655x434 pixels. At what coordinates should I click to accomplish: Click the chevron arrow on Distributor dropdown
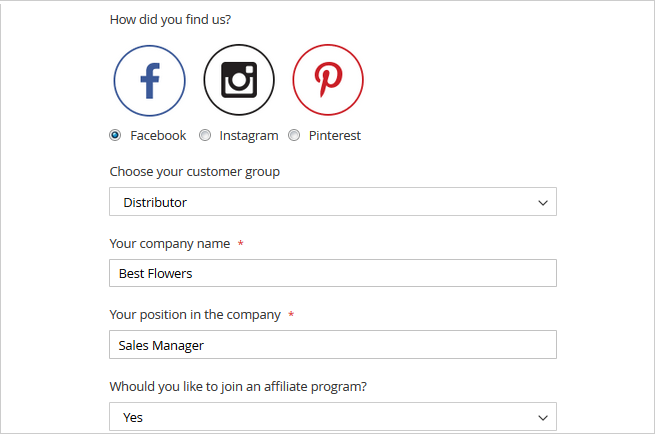coord(543,202)
